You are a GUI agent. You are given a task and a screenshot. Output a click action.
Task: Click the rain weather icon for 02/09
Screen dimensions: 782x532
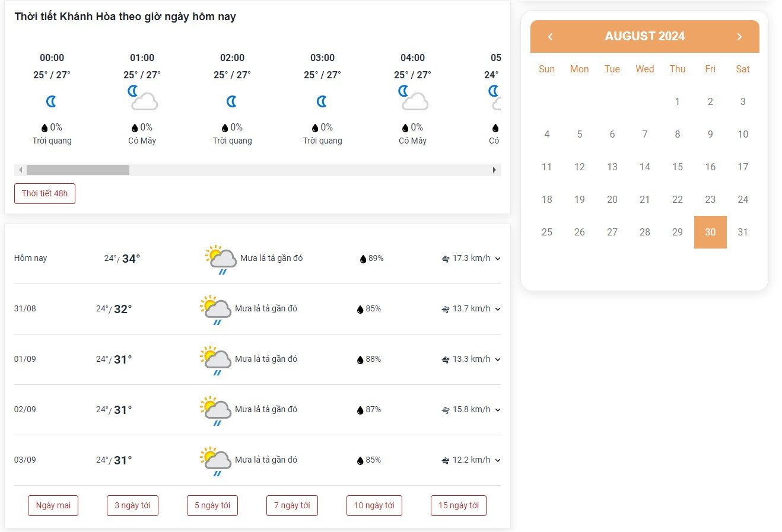[215, 410]
